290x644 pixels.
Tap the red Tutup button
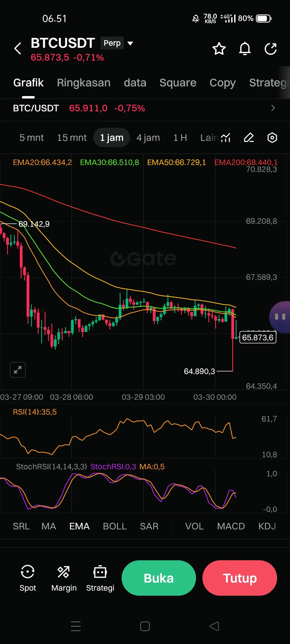click(240, 578)
